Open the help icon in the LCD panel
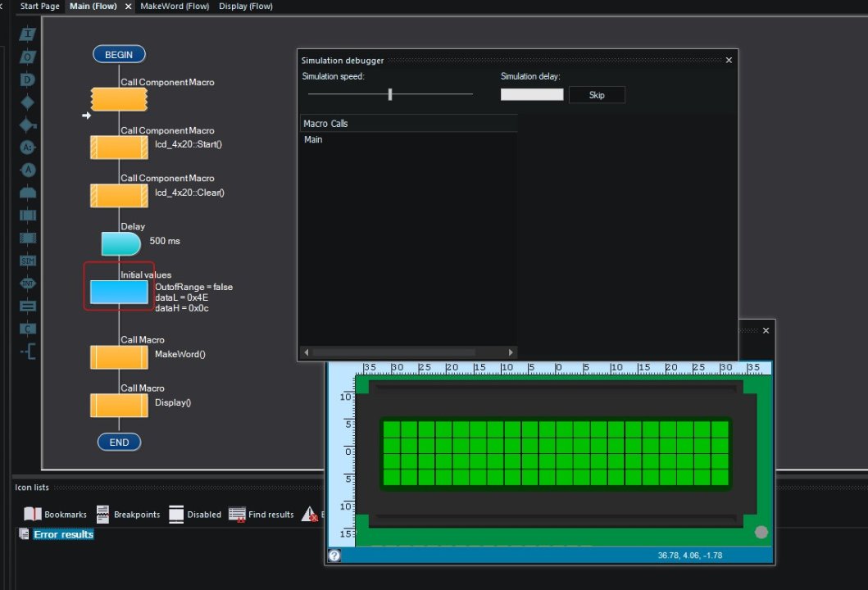The height and width of the screenshot is (590, 868). (x=334, y=556)
